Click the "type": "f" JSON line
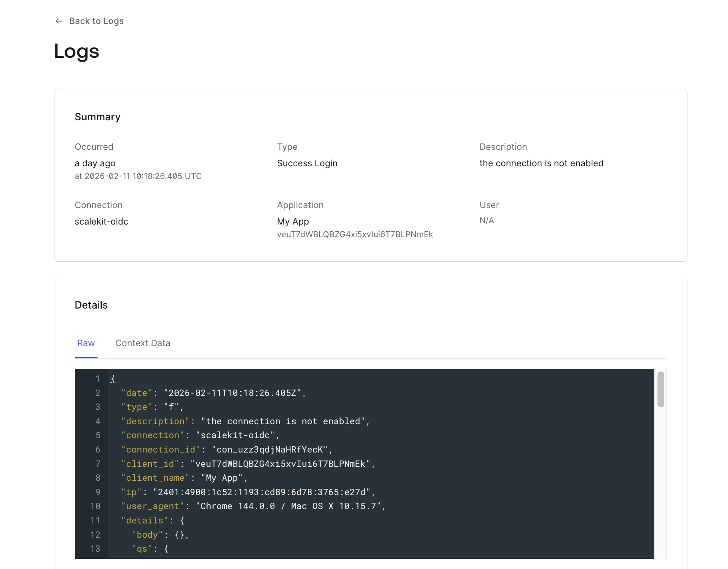This screenshot has height=569, width=728. click(x=152, y=407)
